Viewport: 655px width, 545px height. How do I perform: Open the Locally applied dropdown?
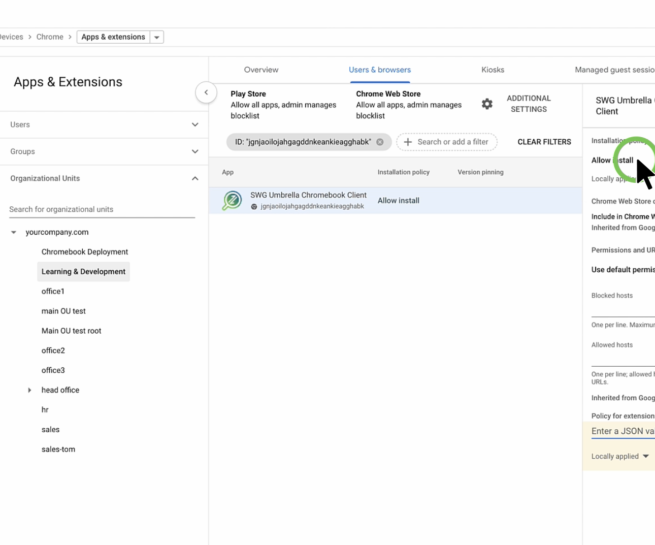[x=620, y=457]
